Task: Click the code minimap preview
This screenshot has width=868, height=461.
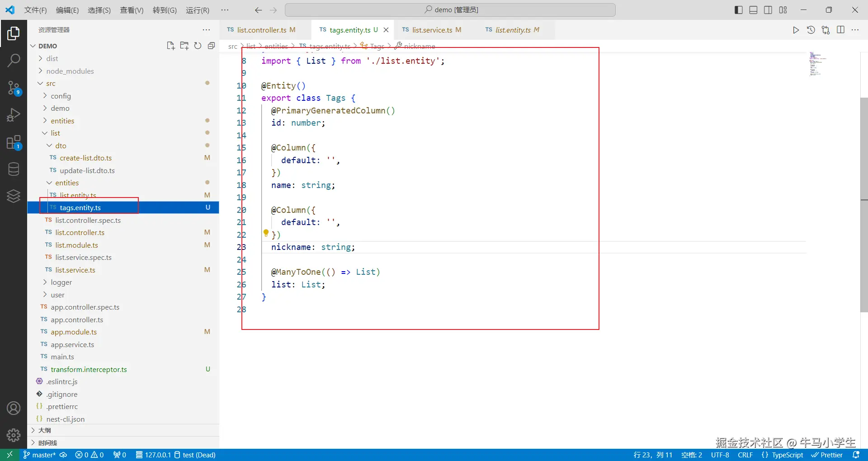Action: point(817,64)
